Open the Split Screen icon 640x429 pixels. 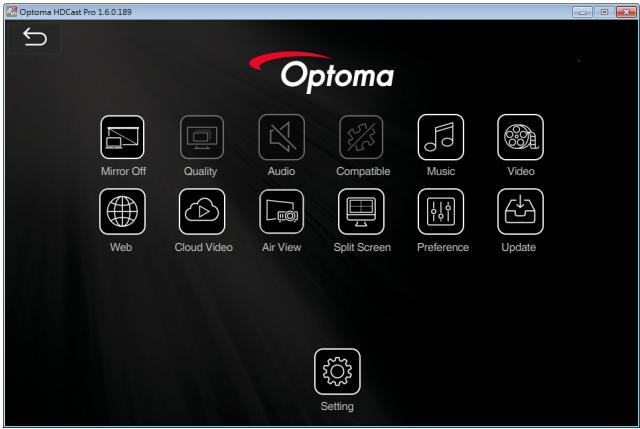point(361,211)
